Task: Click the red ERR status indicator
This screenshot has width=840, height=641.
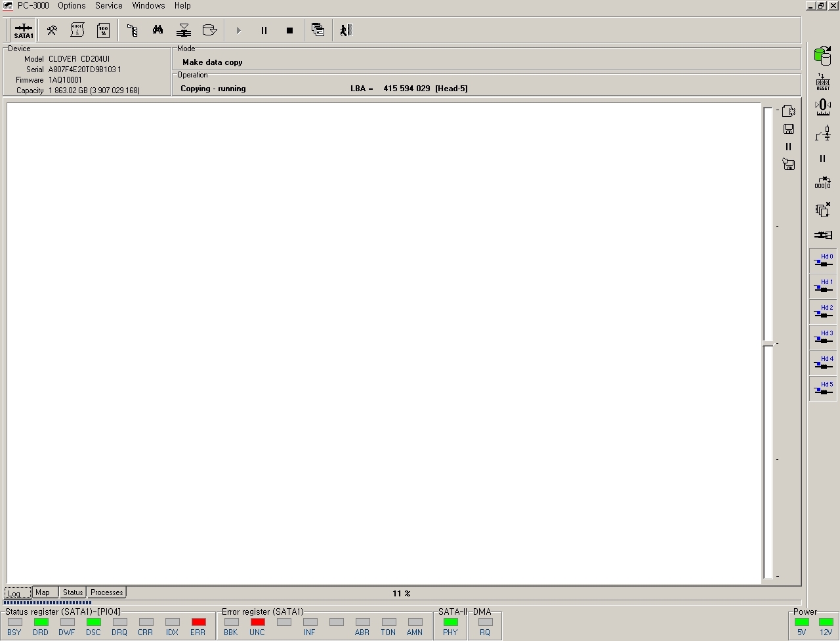Action: click(x=198, y=622)
